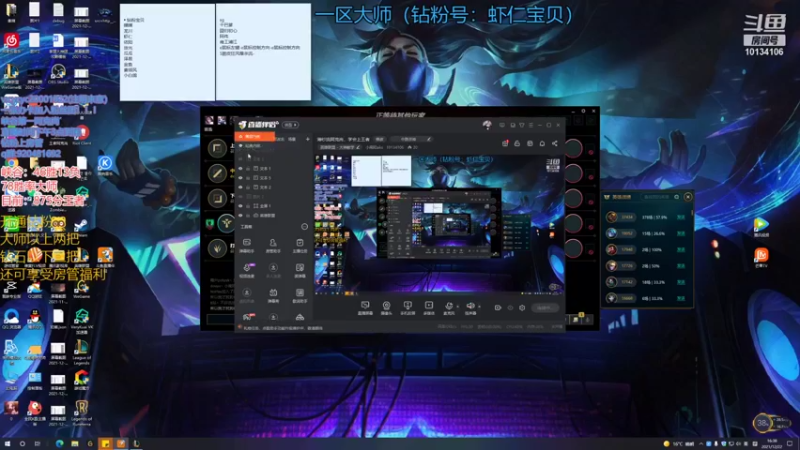The width and height of the screenshot is (800, 450).
Task: Click the stream preview thumbnail
Action: [439, 224]
